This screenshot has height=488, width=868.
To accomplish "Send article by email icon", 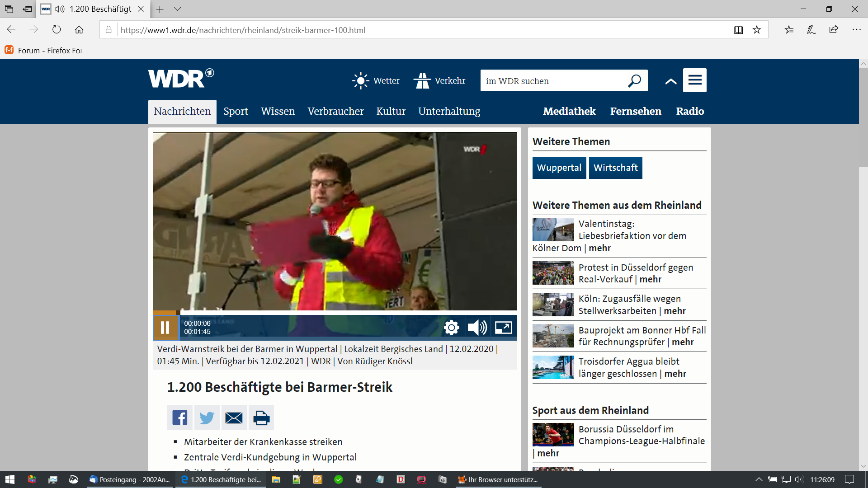I will coord(234,418).
